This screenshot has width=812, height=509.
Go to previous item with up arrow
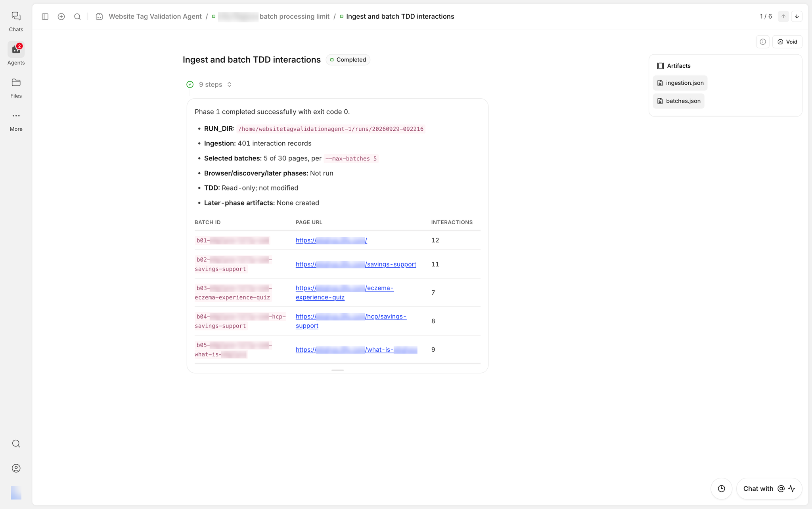783,17
